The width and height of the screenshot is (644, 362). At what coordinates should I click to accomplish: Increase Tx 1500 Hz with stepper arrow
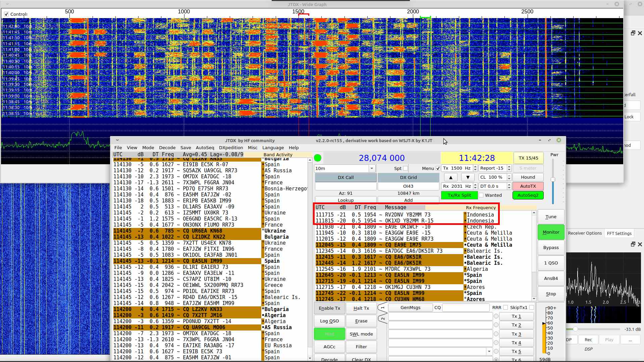[475, 167]
